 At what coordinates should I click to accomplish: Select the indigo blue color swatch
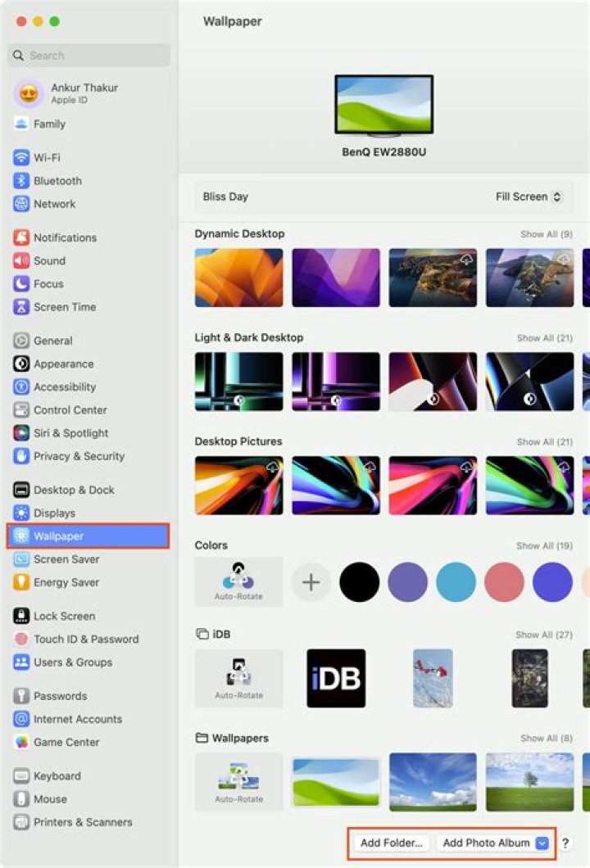point(552,582)
